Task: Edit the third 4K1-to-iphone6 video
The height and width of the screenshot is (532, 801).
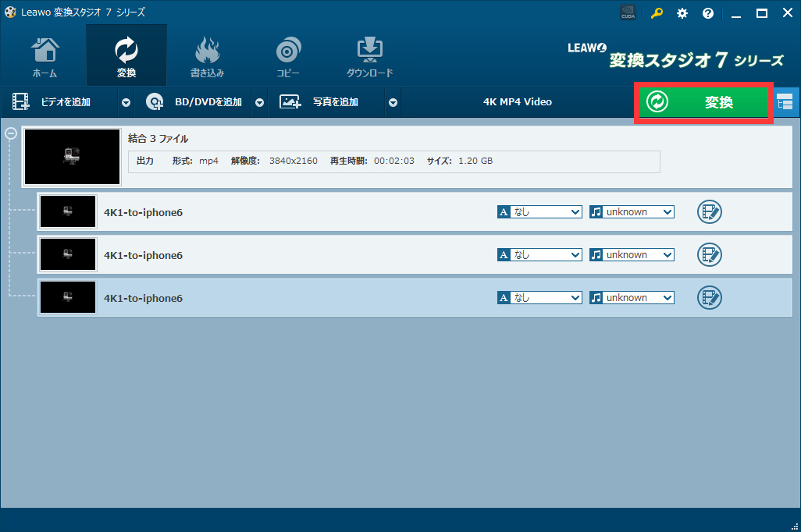Action: point(709,298)
